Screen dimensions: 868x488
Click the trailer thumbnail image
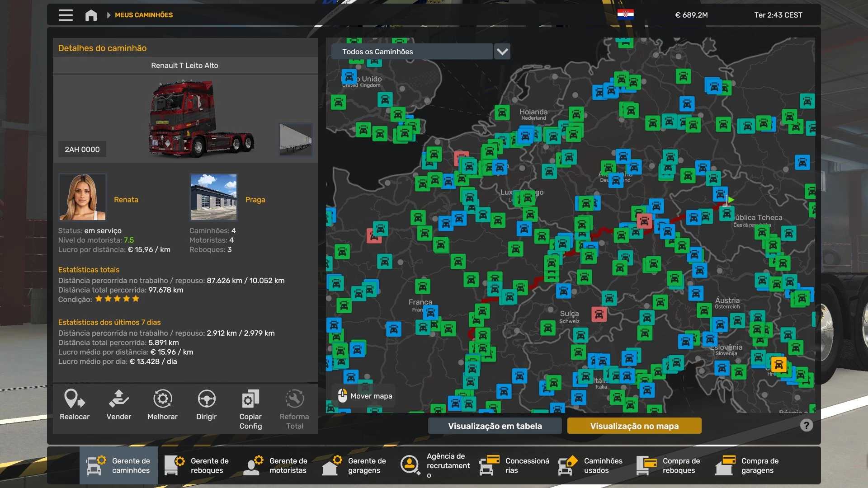point(295,139)
